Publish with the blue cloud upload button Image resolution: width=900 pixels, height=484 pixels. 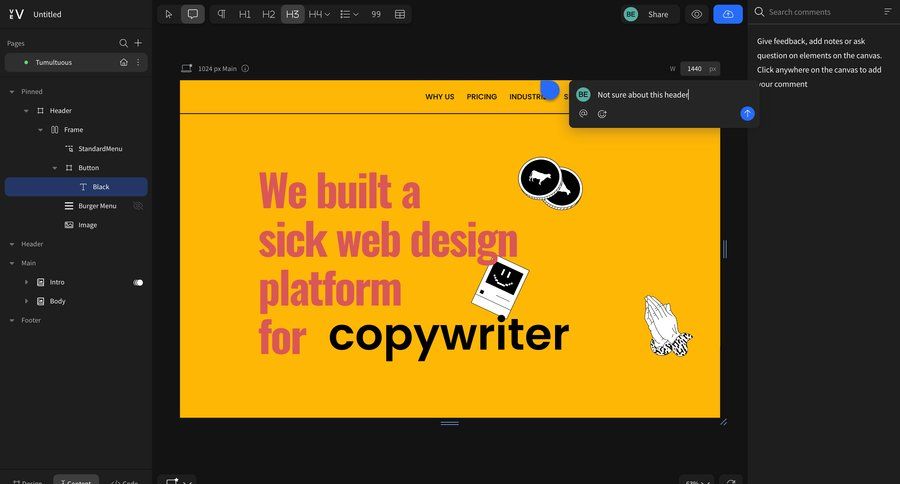tap(728, 14)
